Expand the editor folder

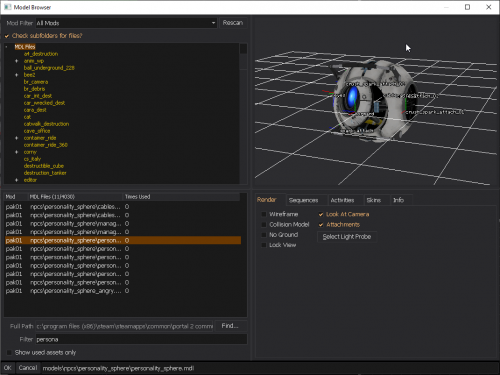pos(16,180)
